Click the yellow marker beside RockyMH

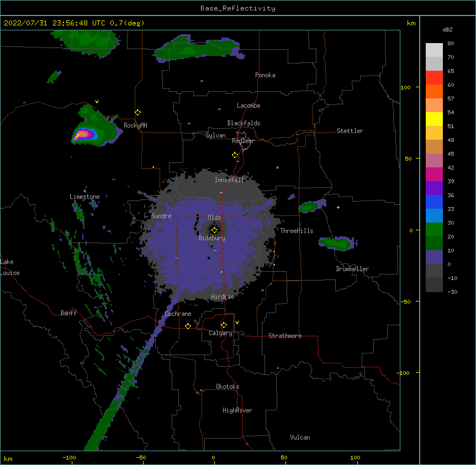(138, 113)
